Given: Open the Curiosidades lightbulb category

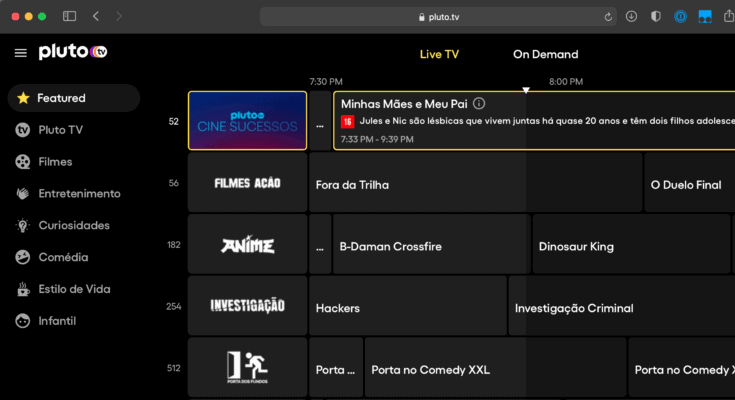Looking at the screenshot, I should (63, 226).
